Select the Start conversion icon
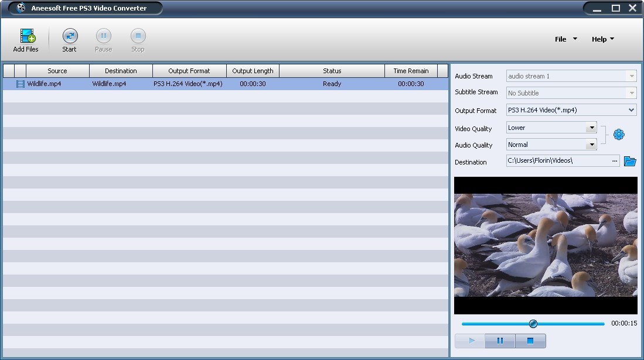644x360 pixels. pos(69,36)
